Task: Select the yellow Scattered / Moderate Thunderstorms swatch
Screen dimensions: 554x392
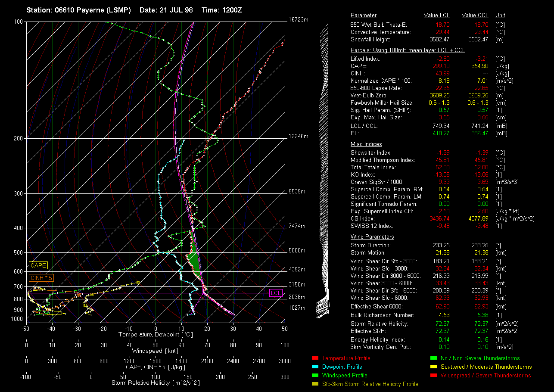Action: coord(433,367)
